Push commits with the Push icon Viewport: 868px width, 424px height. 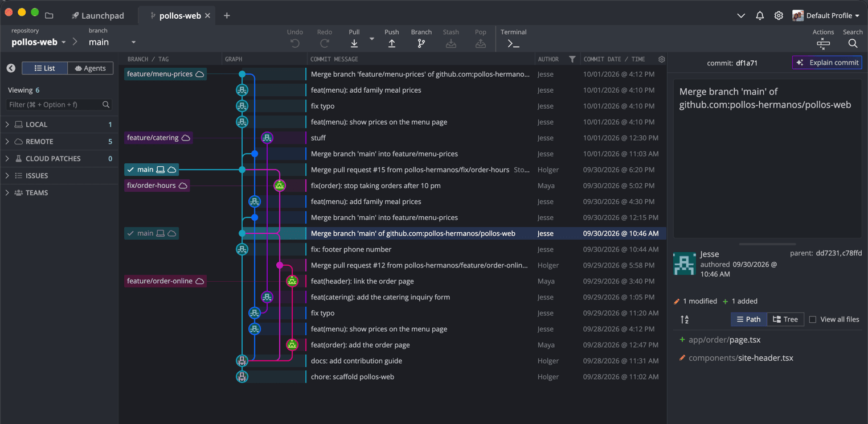click(392, 43)
